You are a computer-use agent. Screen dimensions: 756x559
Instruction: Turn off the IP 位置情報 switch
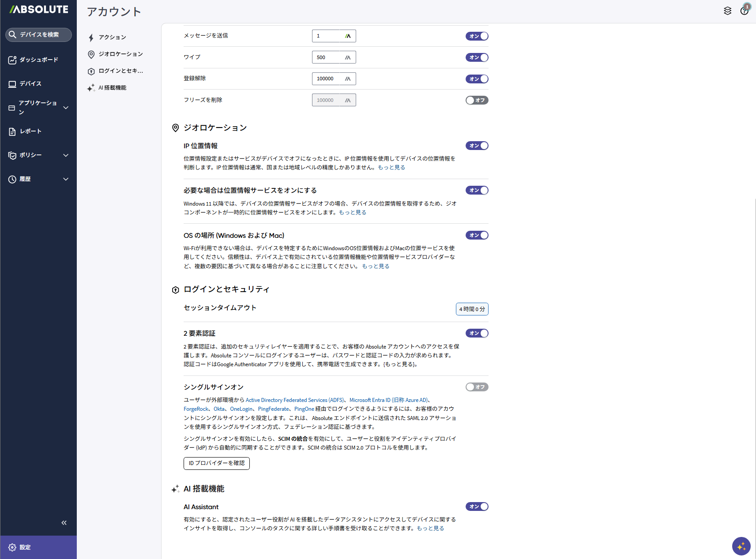coord(477,146)
